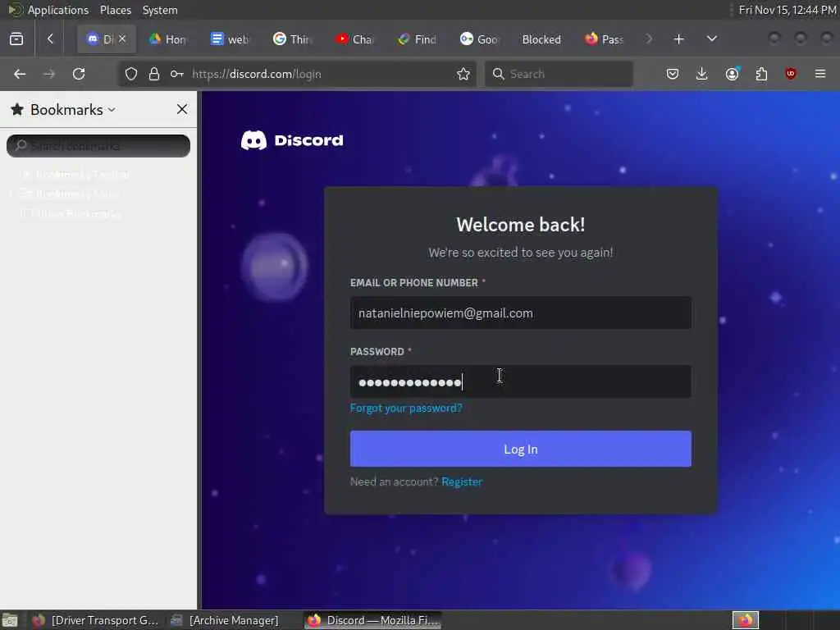This screenshot has width=840, height=630.
Task: Click the toolbar Search box
Action: point(559,74)
